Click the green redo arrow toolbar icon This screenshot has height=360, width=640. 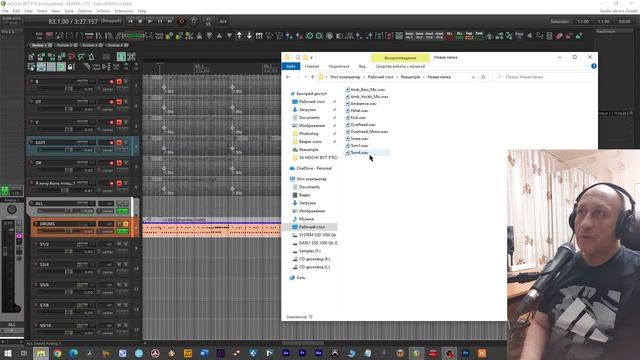[81, 57]
